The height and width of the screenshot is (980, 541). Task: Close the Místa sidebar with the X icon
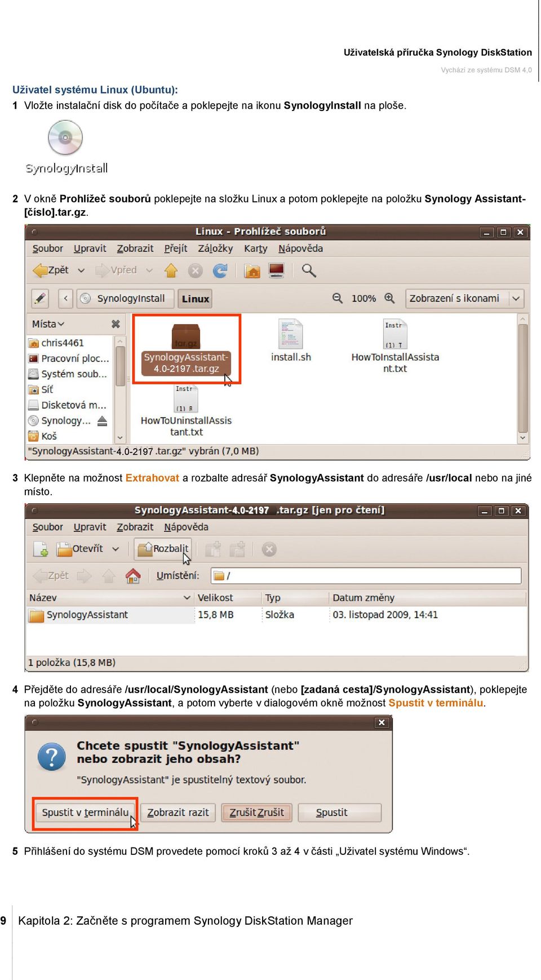tap(116, 324)
